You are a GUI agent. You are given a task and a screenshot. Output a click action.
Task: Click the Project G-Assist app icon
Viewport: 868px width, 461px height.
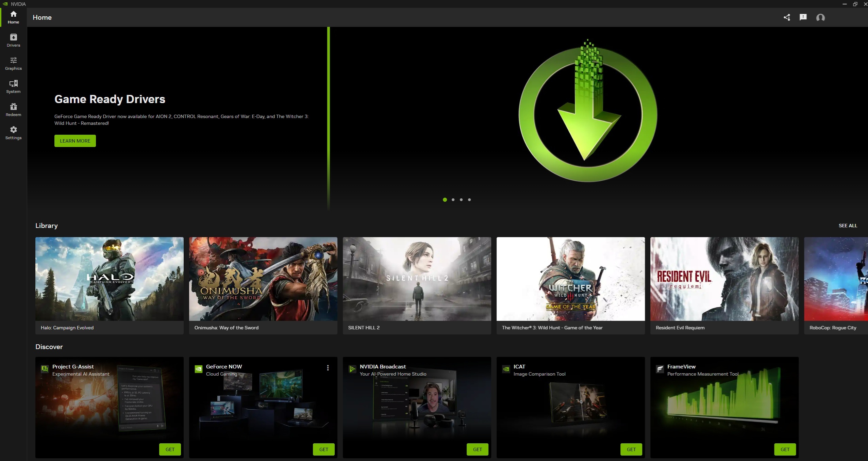point(45,369)
